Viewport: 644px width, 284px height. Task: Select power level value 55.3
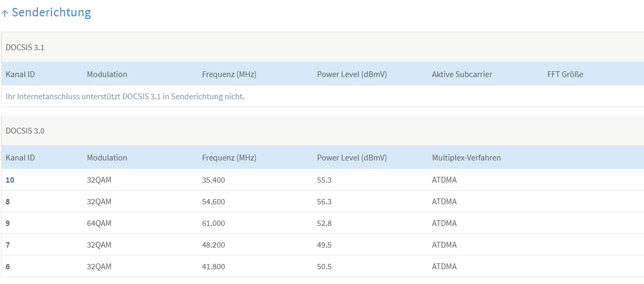point(324,180)
